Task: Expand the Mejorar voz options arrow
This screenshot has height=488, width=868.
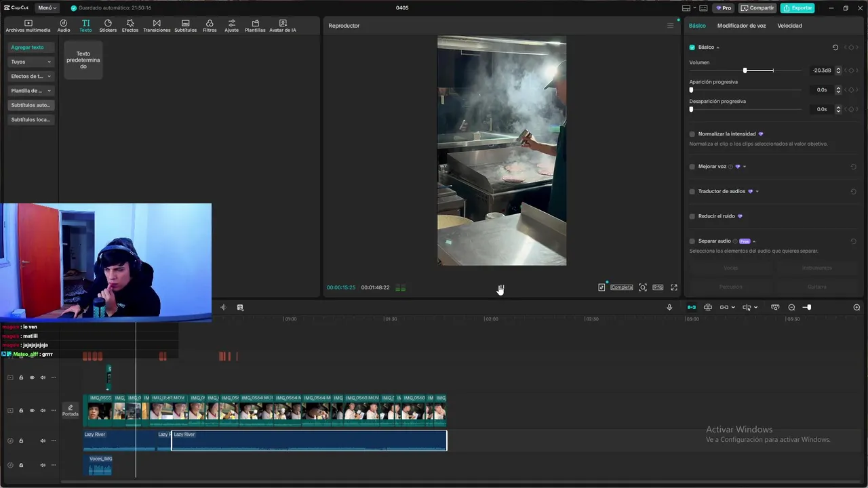Action: pos(745,167)
